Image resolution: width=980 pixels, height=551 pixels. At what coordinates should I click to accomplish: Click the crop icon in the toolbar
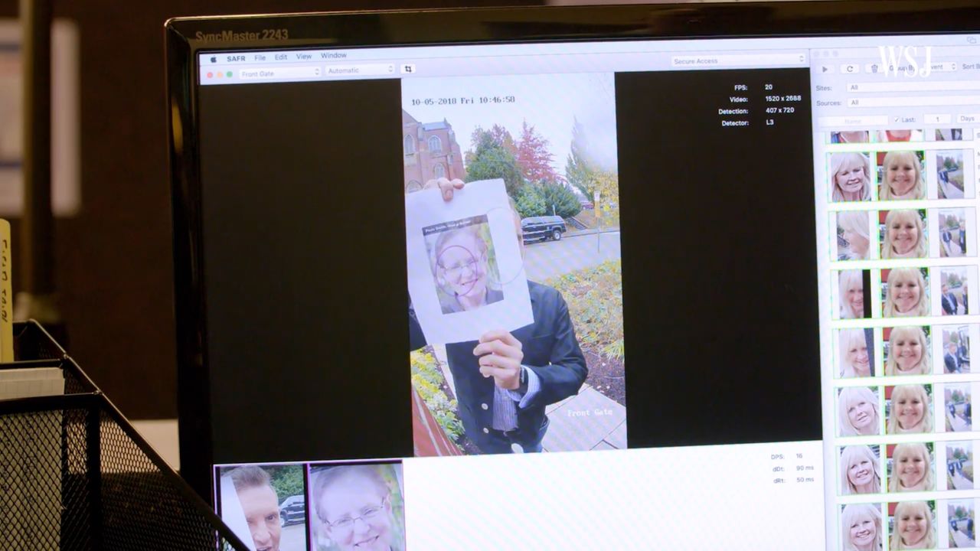click(408, 69)
